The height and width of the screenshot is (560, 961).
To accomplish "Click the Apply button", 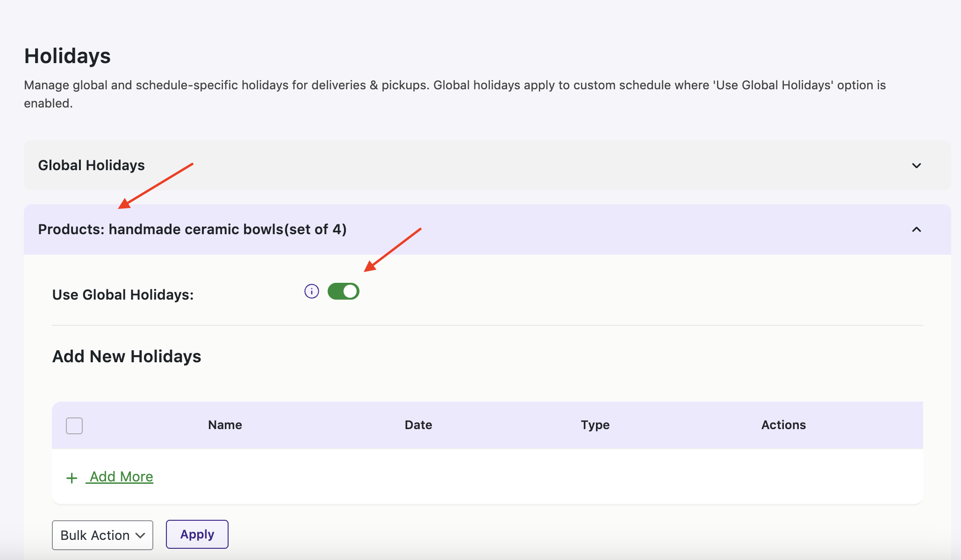I will pos(197,534).
